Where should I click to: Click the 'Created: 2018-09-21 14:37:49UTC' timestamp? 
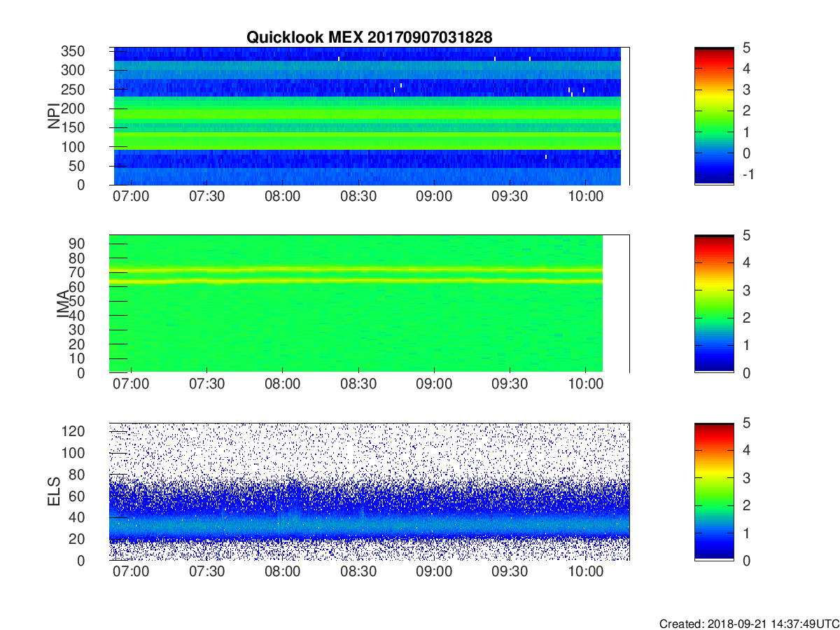click(748, 624)
